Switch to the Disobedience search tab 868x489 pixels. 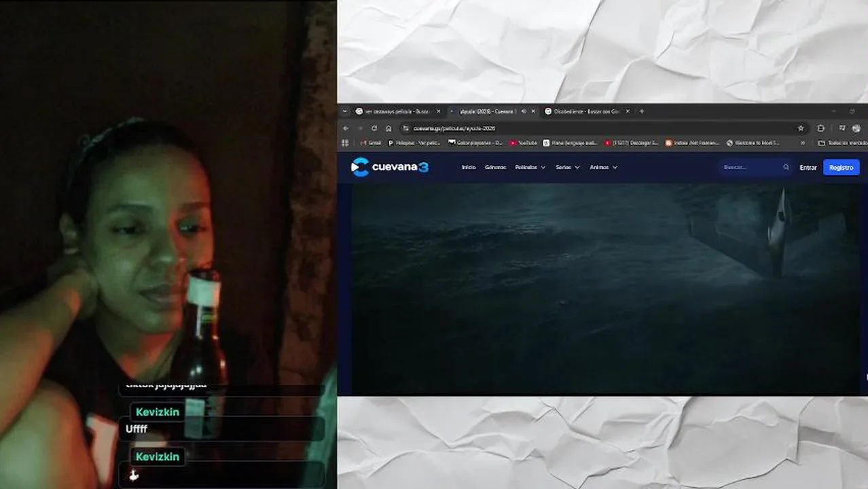(587, 111)
